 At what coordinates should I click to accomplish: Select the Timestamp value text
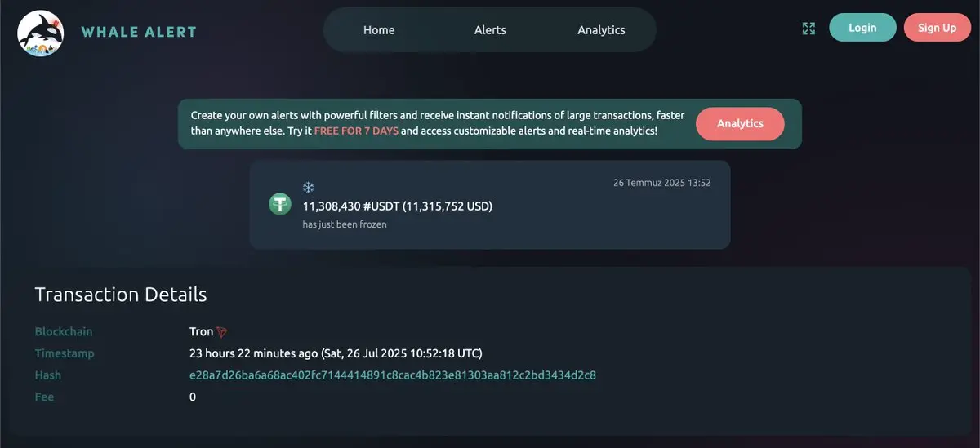click(x=336, y=353)
